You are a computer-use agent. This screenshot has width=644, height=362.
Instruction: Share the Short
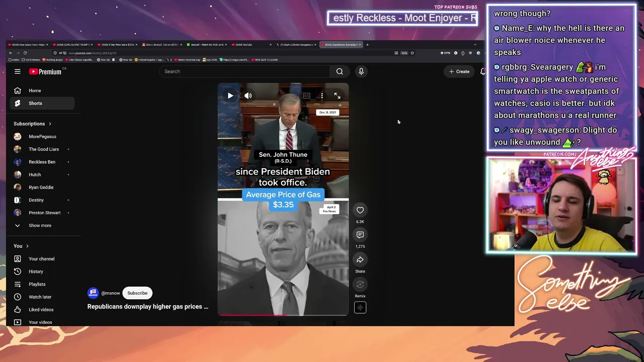click(360, 260)
